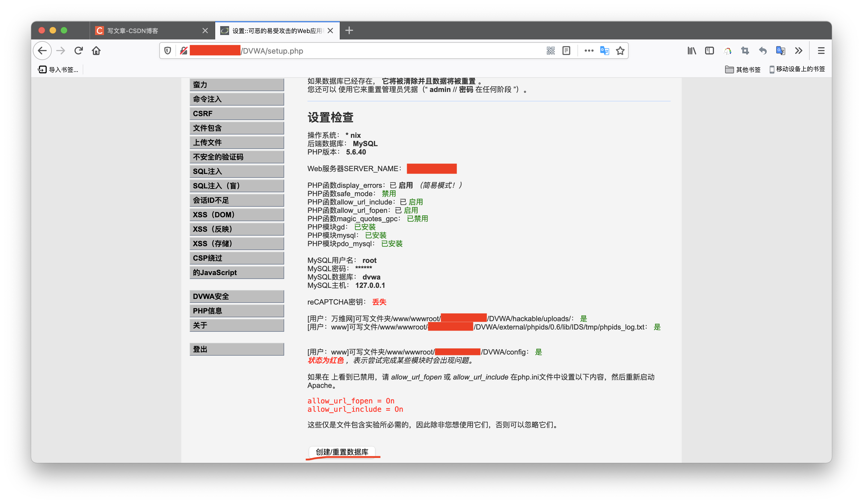Open the library (bookshelf) icon
Image resolution: width=863 pixels, height=504 pixels.
coord(692,51)
